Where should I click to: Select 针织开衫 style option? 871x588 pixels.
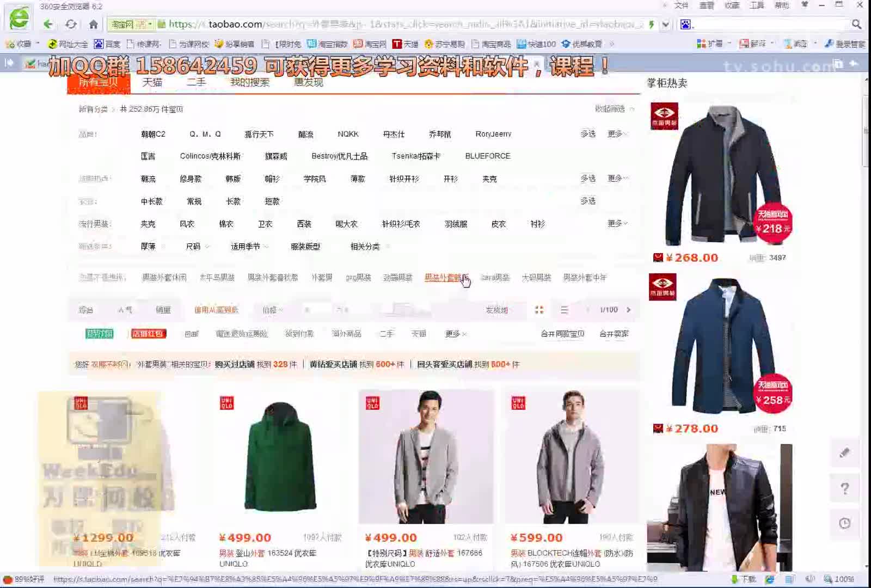404,179
